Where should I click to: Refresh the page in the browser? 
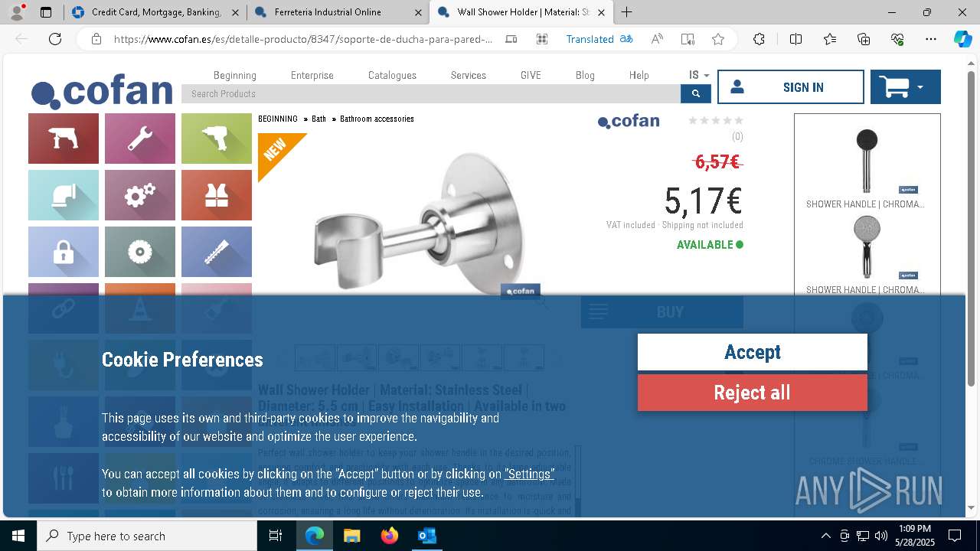point(55,39)
